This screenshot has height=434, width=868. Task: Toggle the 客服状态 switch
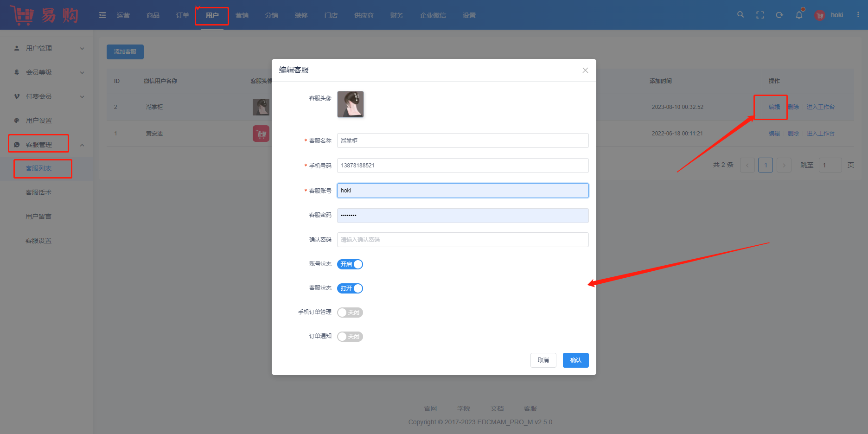pos(350,288)
